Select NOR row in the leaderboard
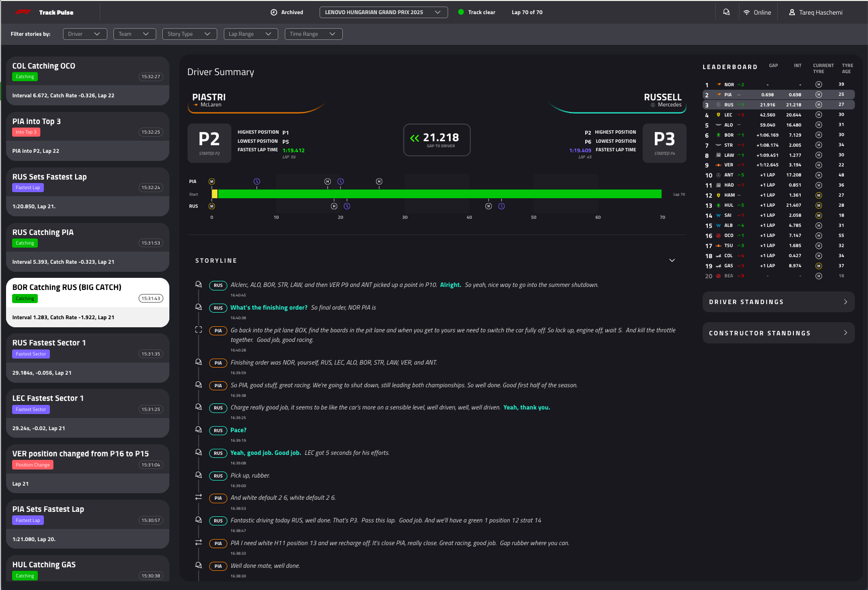Image resolution: width=868 pixels, height=590 pixels. (778, 85)
